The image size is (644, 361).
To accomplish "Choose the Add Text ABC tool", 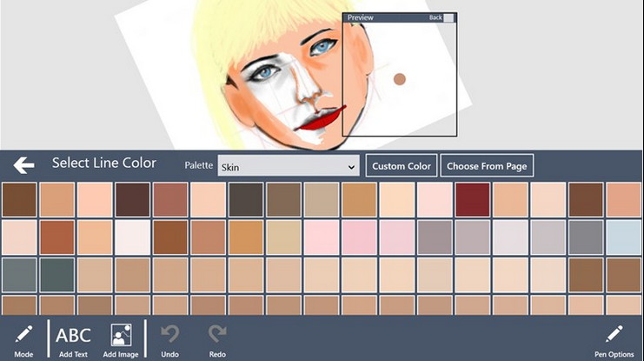I will [73, 340].
